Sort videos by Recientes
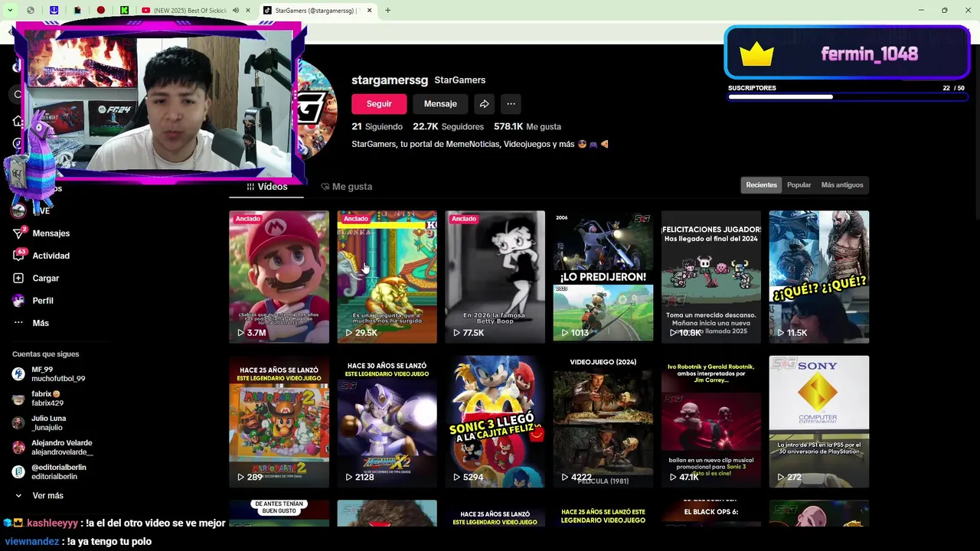Viewport: 980px width, 551px height. point(761,185)
